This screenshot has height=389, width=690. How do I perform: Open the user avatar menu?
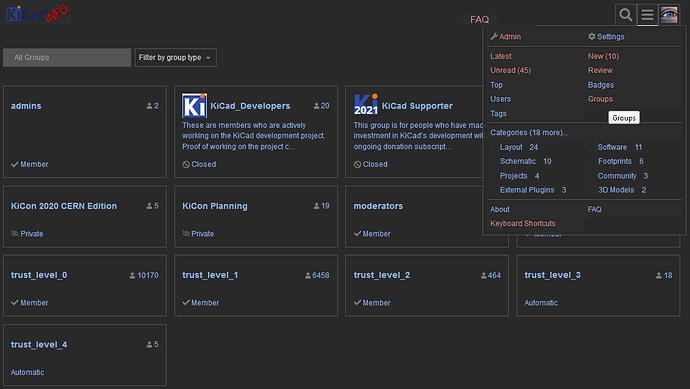pos(669,15)
